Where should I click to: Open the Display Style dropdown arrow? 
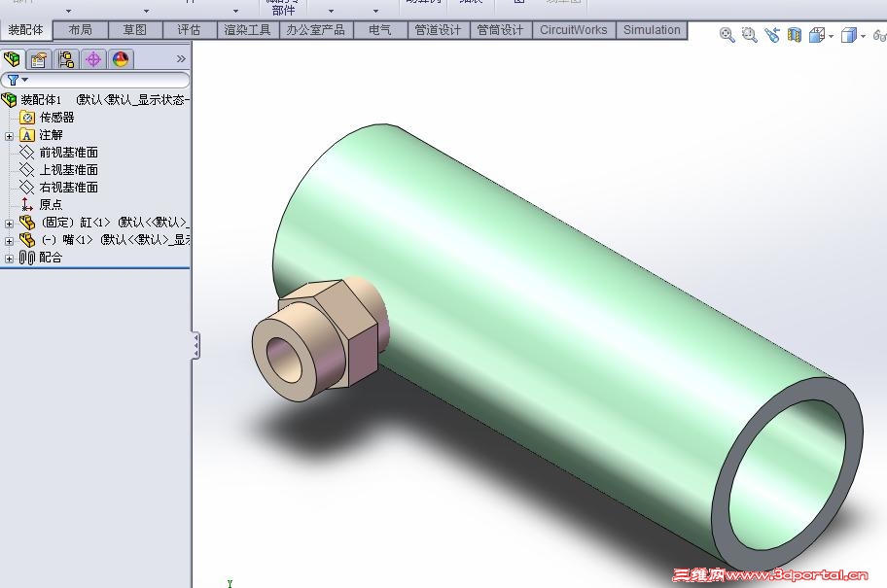[x=863, y=37]
